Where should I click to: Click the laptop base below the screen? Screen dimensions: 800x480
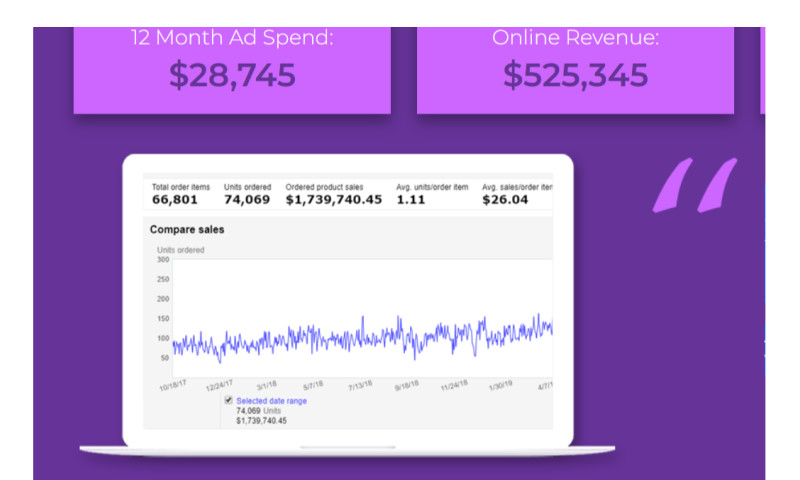point(347,449)
